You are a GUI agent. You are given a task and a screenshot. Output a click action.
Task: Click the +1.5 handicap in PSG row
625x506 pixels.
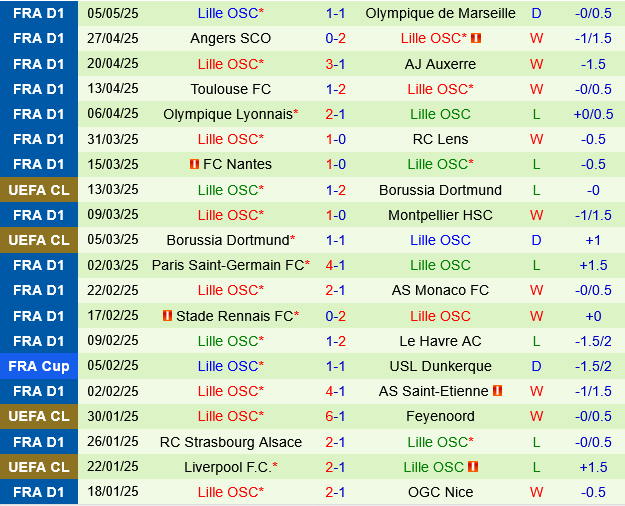[593, 265]
